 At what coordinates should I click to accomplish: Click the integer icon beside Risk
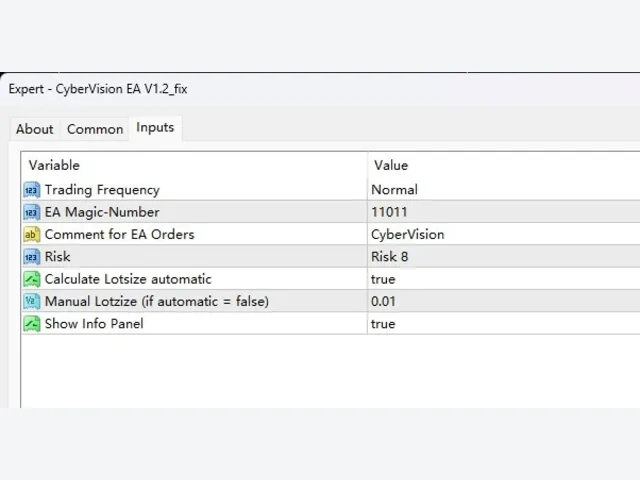[32, 257]
